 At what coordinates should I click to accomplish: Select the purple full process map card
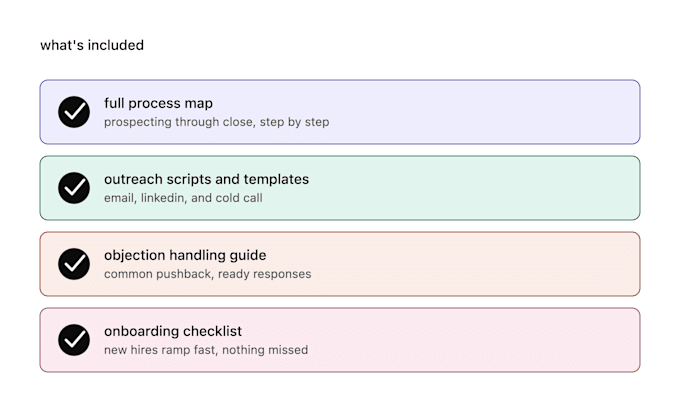tap(340, 112)
